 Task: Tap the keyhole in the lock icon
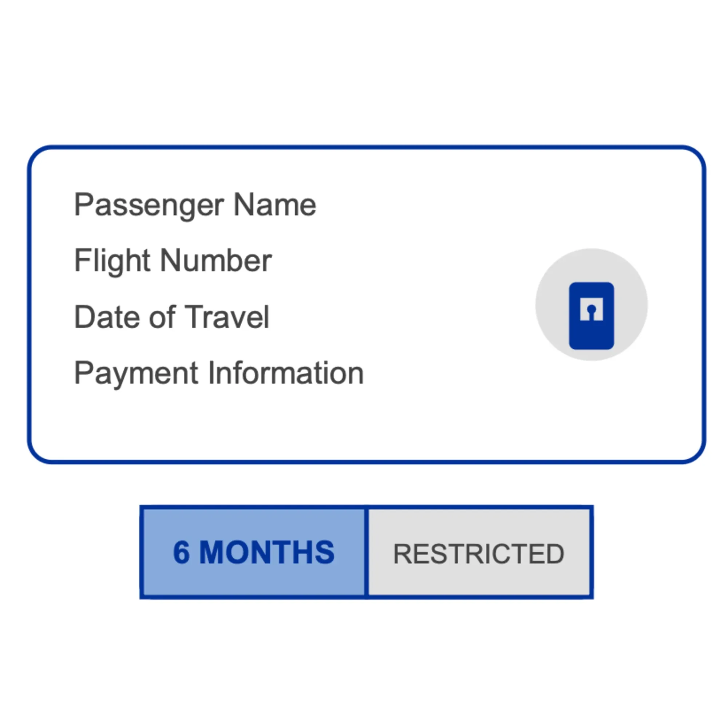click(x=591, y=312)
